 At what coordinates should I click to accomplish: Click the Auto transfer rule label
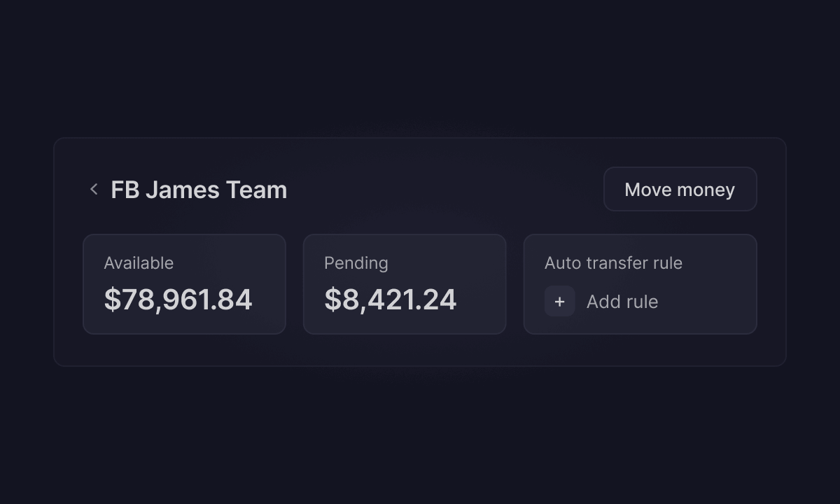click(614, 263)
